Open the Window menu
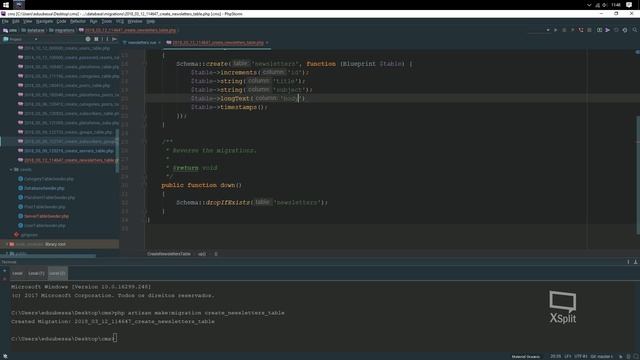Viewport: 640px width, 360px height. pos(135,21)
